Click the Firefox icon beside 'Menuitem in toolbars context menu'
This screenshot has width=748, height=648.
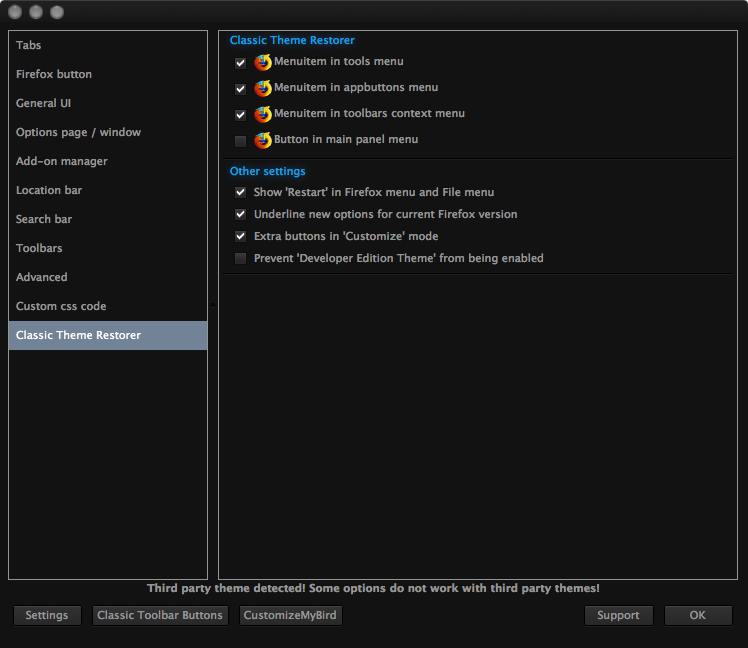(263, 114)
